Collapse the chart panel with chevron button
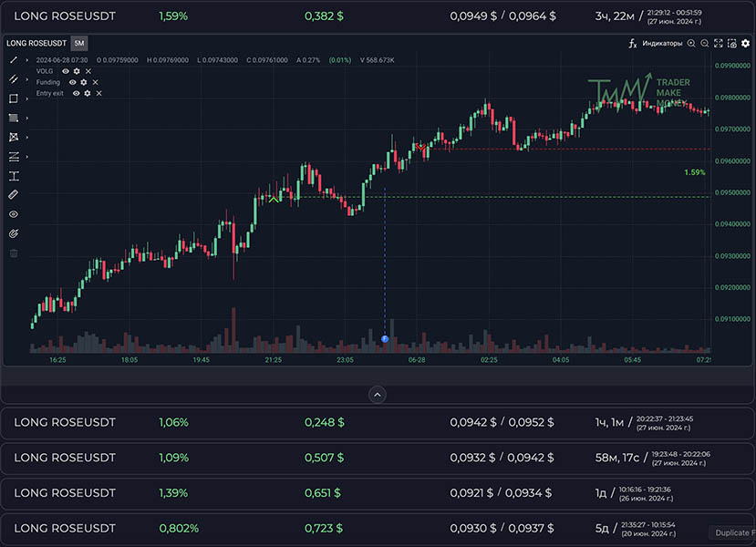 [378, 394]
